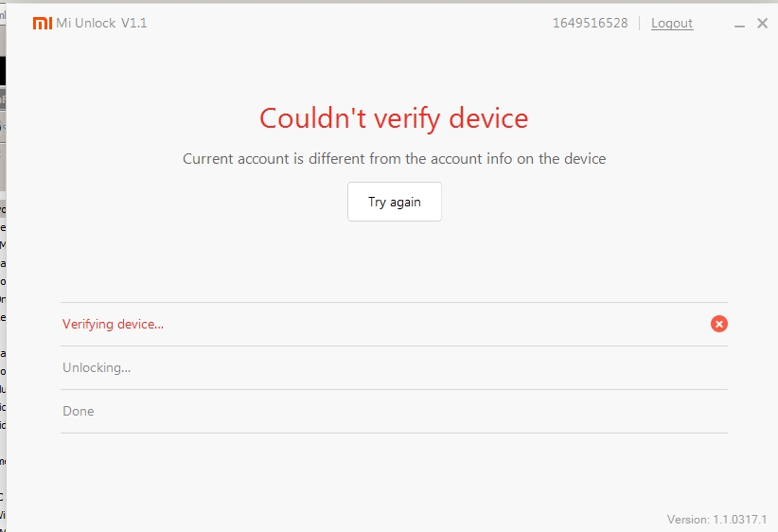Log out via the Logout link

pyautogui.click(x=672, y=24)
